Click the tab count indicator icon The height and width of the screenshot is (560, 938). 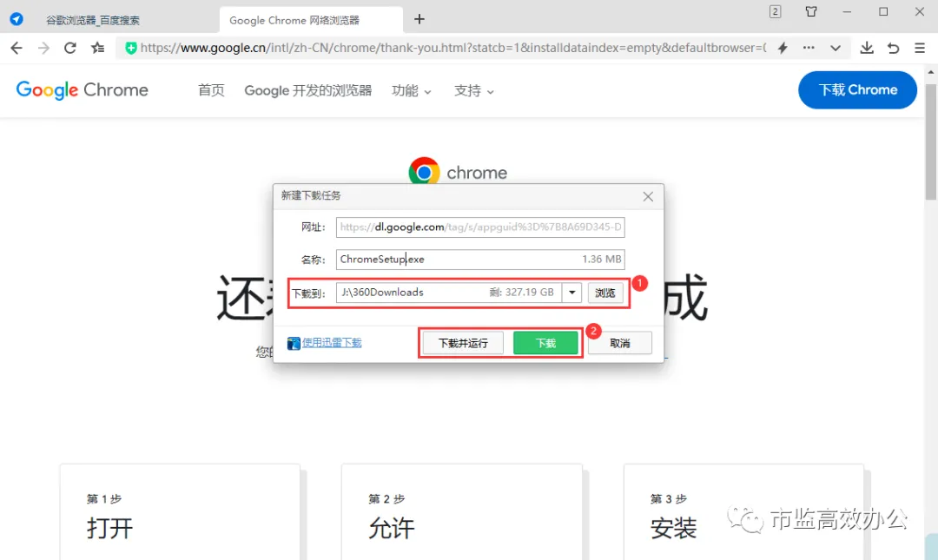(x=776, y=11)
